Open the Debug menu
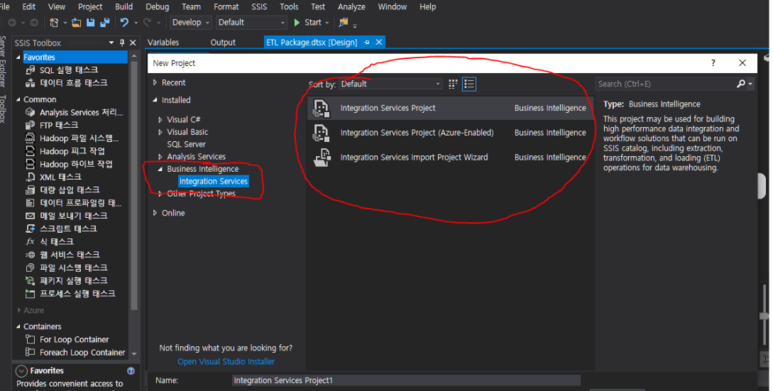773x391 pixels. click(x=157, y=7)
